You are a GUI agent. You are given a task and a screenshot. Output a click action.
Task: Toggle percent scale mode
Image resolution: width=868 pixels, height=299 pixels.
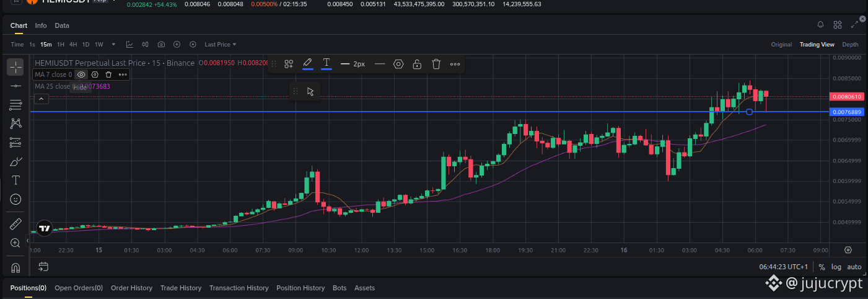point(822,267)
